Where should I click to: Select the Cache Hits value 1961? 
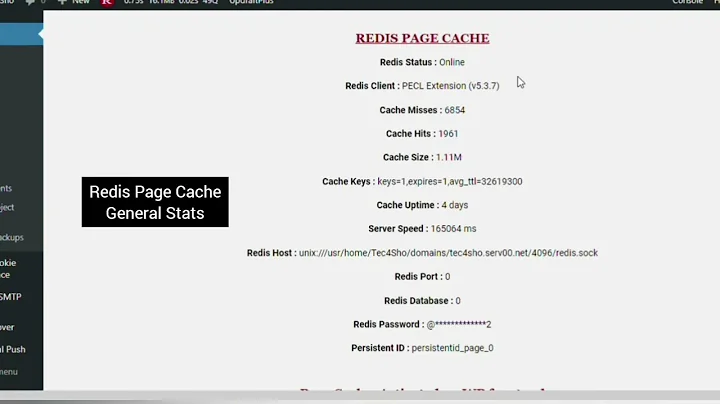[x=448, y=134]
